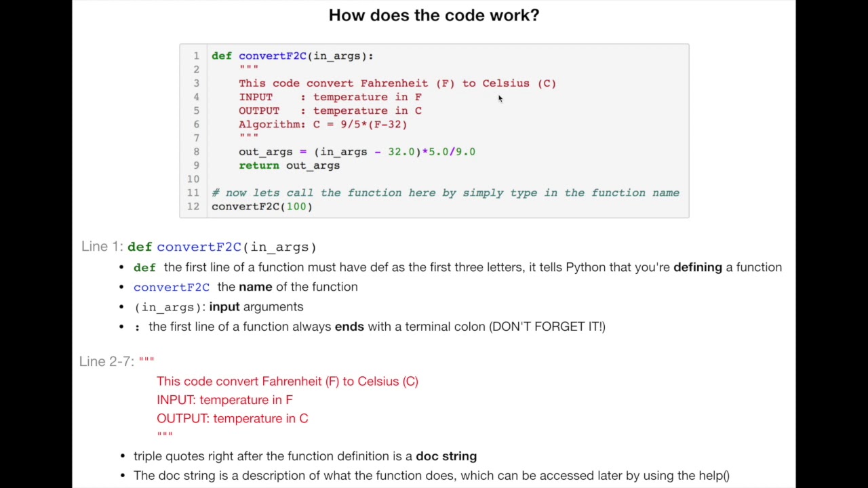Click line number 1 in the code cell
Viewport: 868px width, 488px height.
(196, 56)
